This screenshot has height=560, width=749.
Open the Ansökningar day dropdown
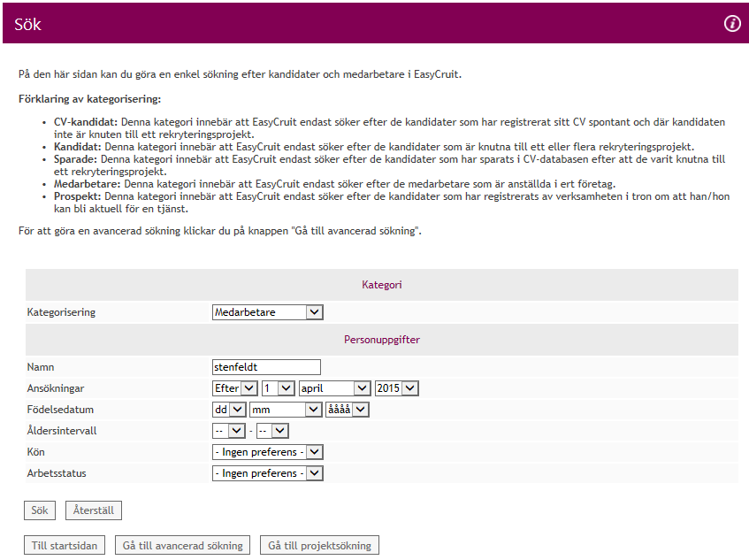pyautogui.click(x=278, y=388)
